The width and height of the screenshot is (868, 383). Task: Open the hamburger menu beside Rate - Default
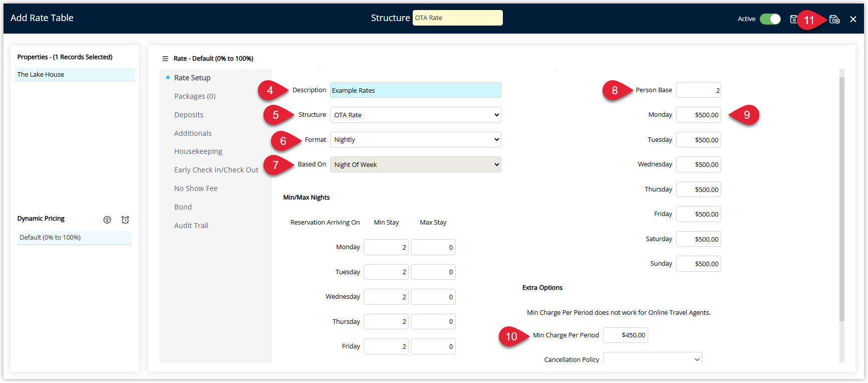click(165, 59)
